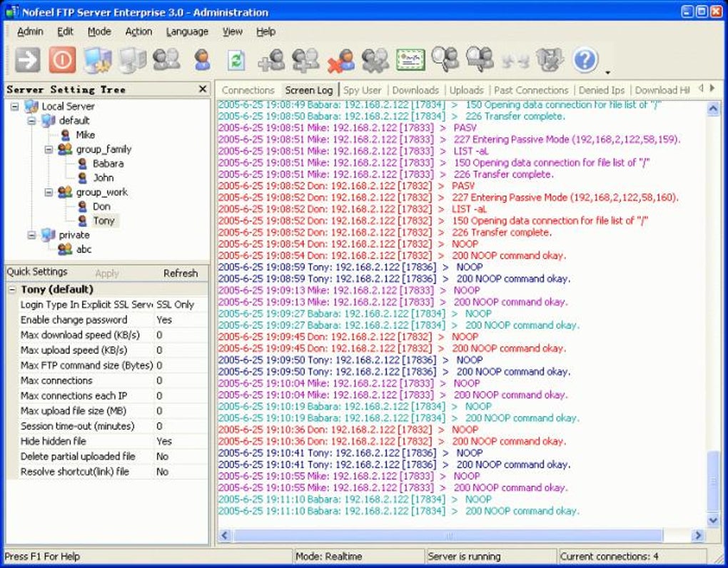The width and height of the screenshot is (728, 568).
Task: Click the new domain computer icon with star
Action: [98, 61]
